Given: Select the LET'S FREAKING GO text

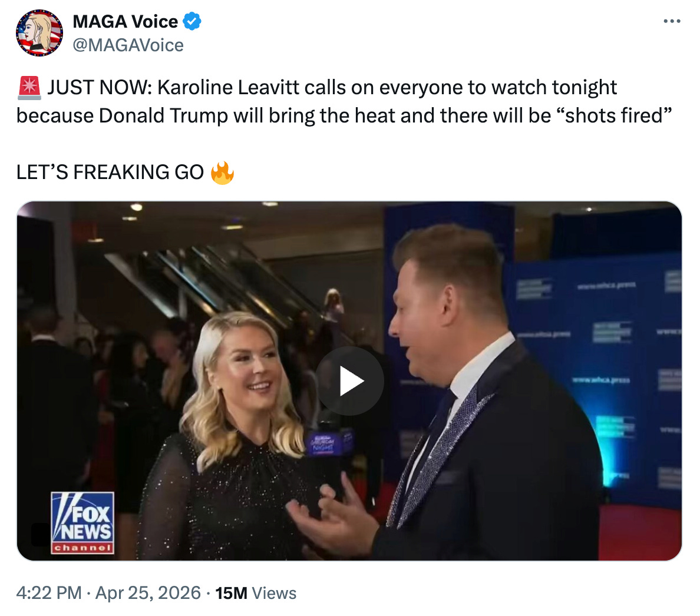Looking at the screenshot, I should tap(110, 173).
